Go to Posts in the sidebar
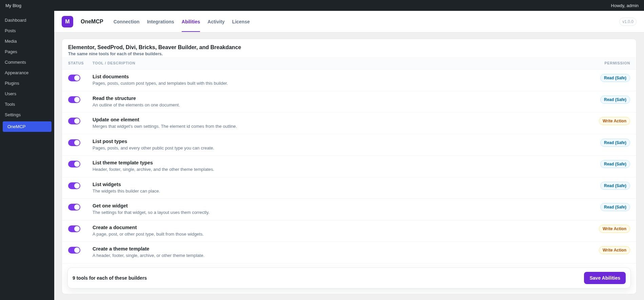Screen dimensions: 644x300 pos(27,31)
